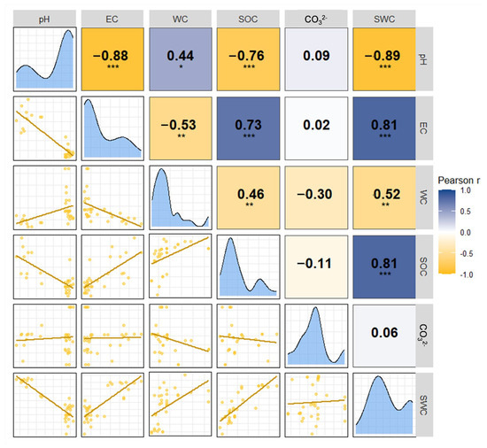Click the 0.09 correlation cell
Viewport: 487px width, 448px height.
316,59
